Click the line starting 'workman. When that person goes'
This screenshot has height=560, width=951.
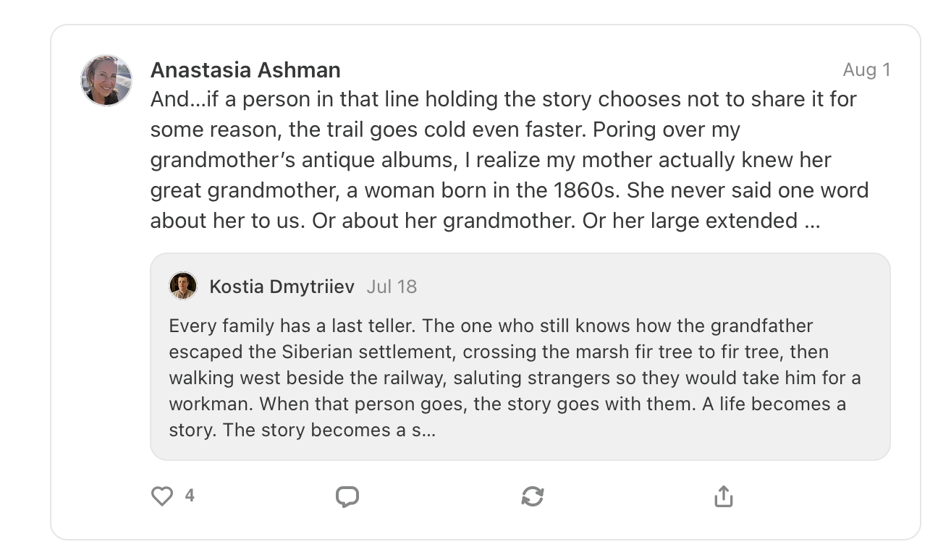click(507, 404)
